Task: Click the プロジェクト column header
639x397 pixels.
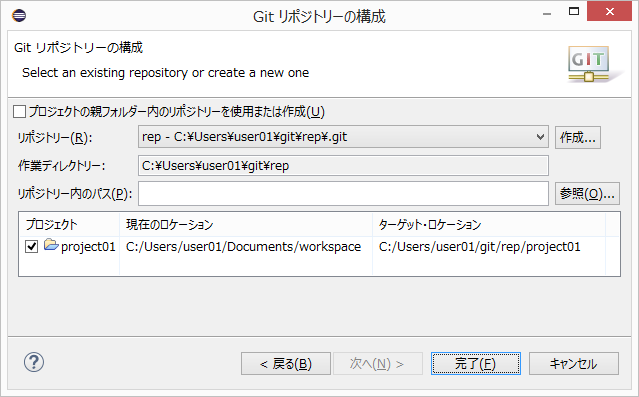Action: pos(69,224)
